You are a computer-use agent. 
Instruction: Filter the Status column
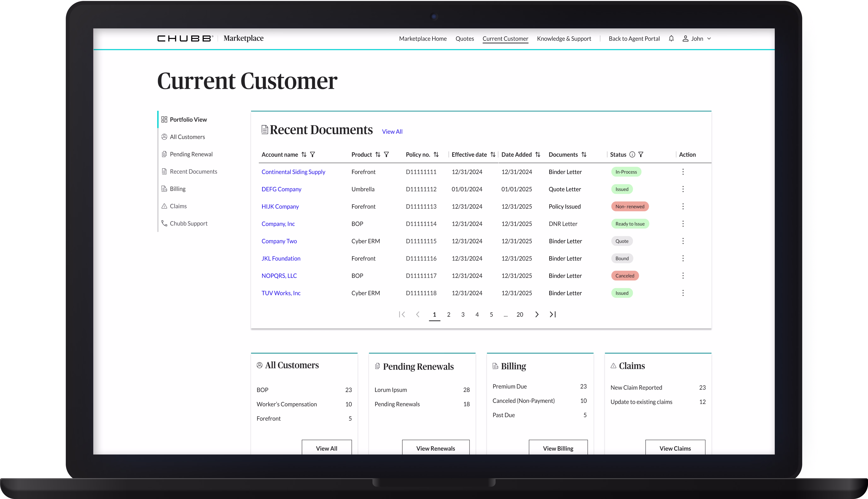click(641, 154)
